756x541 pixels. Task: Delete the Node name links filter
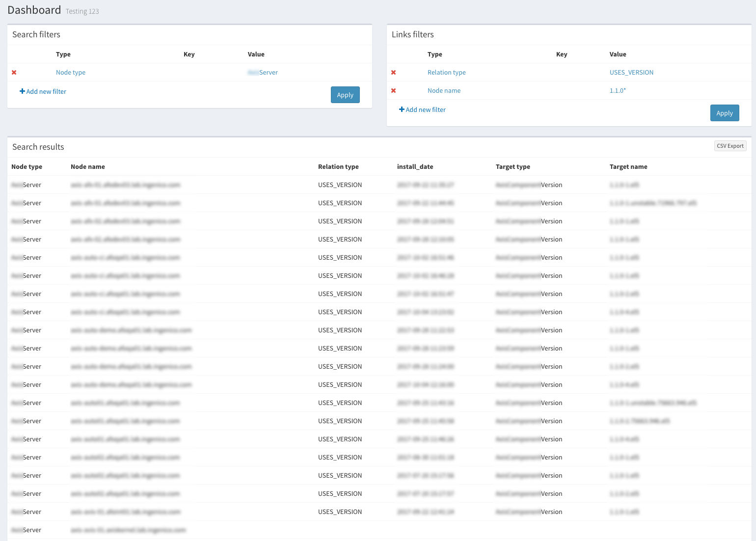(394, 91)
